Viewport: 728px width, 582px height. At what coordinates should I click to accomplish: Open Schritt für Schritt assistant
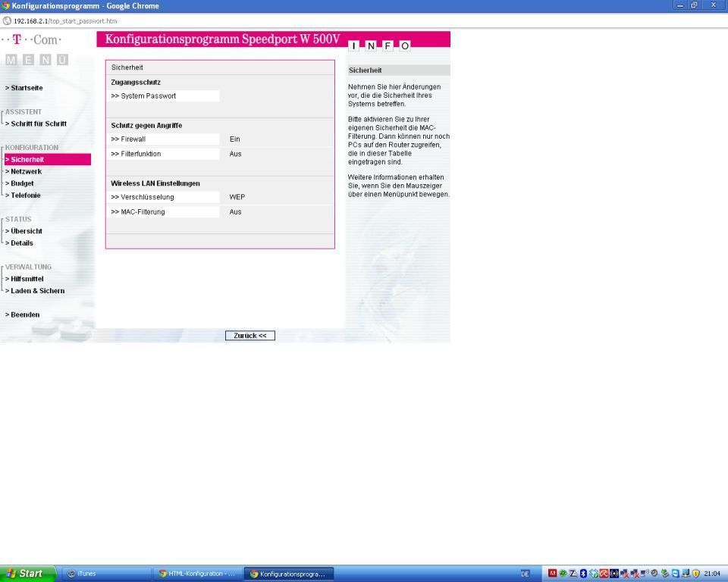pos(36,124)
